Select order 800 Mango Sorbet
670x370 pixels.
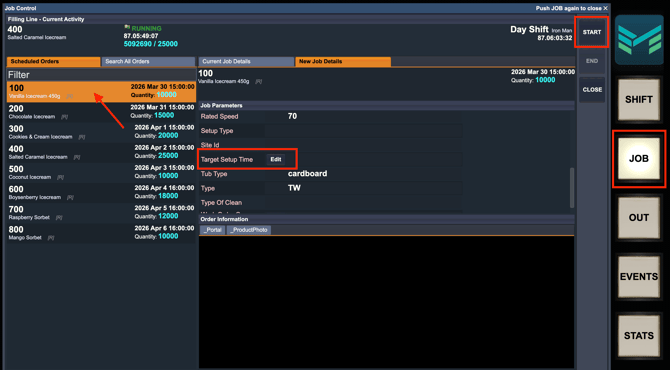tap(101, 233)
